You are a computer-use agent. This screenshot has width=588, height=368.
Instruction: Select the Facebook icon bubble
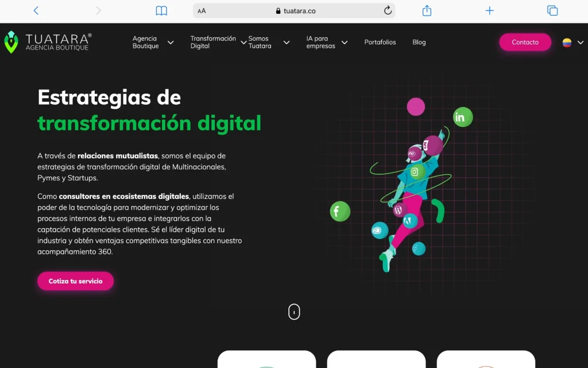[x=340, y=212]
